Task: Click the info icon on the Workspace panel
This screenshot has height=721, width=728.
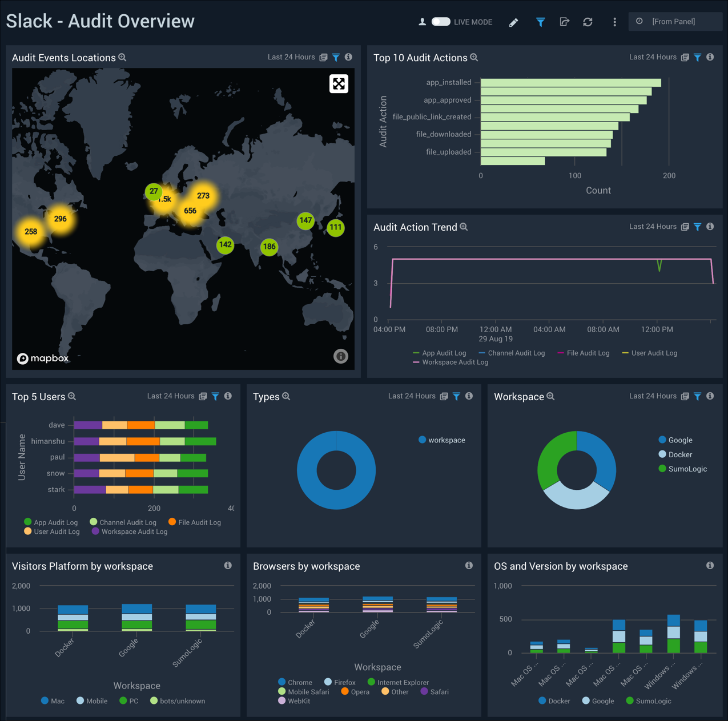Action: coord(710,396)
